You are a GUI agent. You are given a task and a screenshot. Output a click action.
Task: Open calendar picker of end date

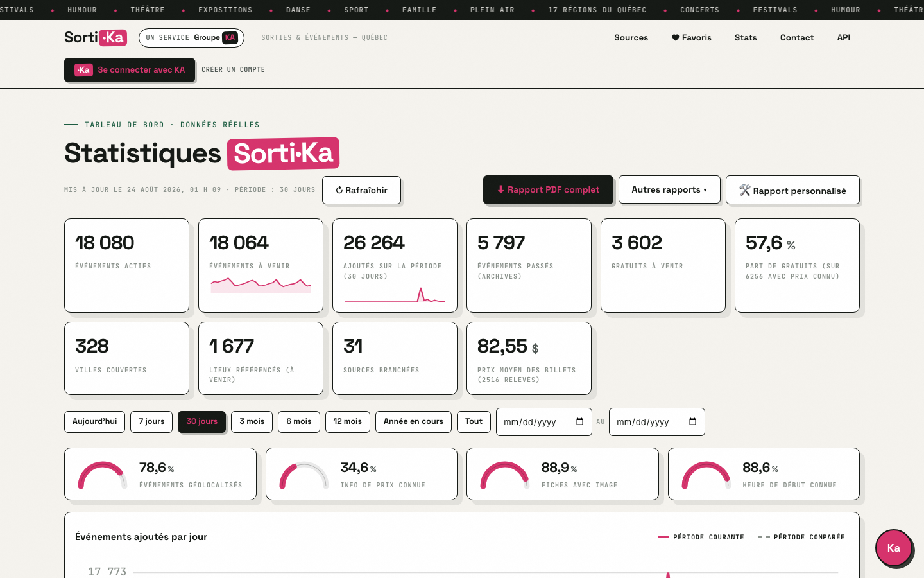pos(693,422)
